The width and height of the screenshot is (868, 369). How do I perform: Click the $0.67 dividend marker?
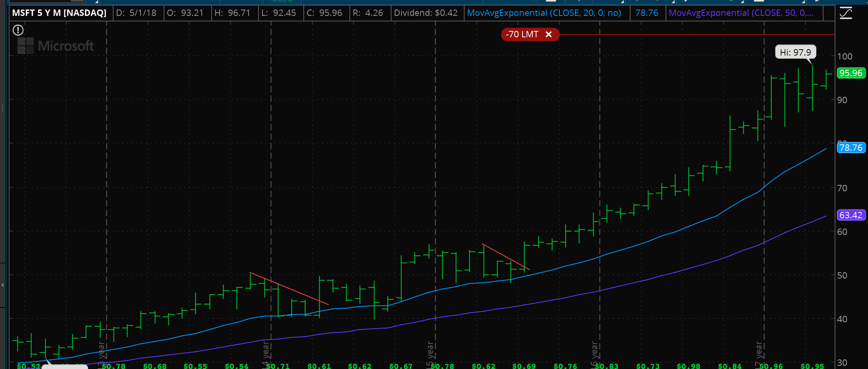(x=401, y=365)
